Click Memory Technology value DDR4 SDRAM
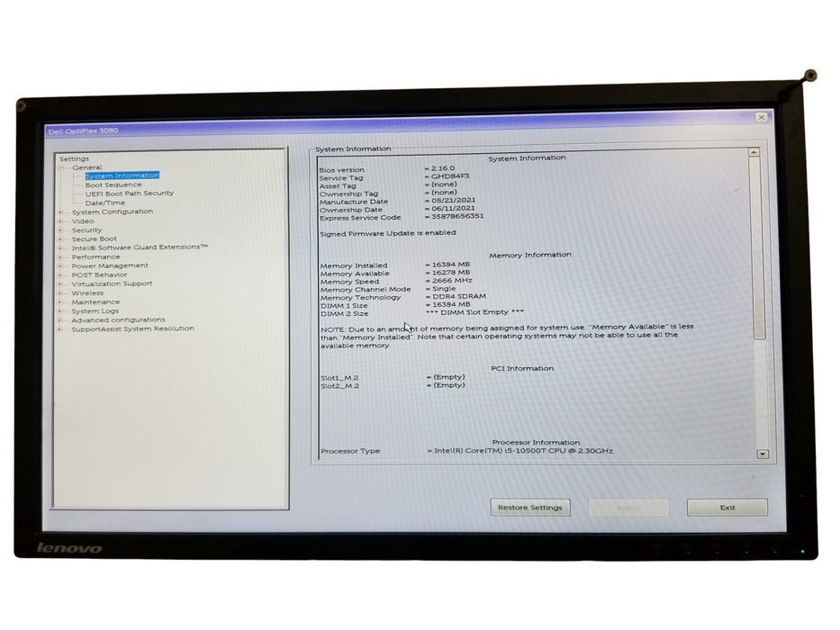The width and height of the screenshot is (840, 630). pyautogui.click(x=460, y=296)
